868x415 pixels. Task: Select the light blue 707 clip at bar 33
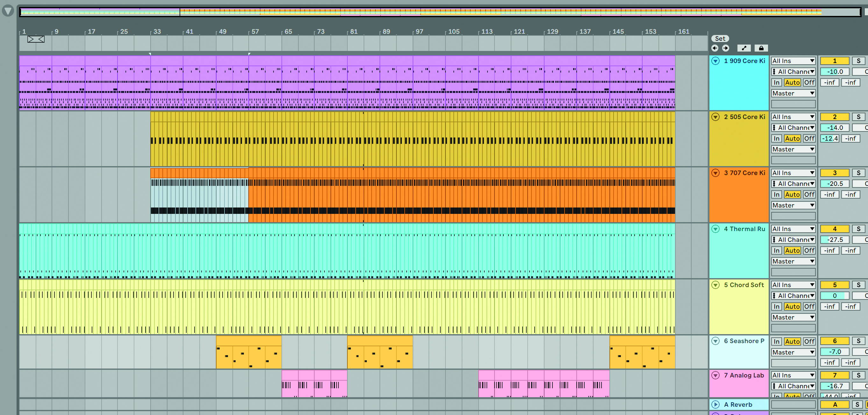[199, 195]
